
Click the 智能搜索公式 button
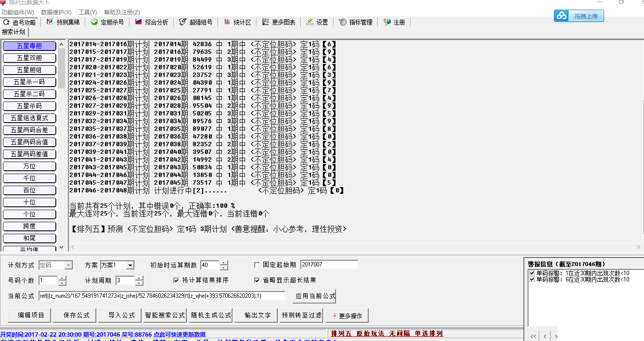[165, 316]
